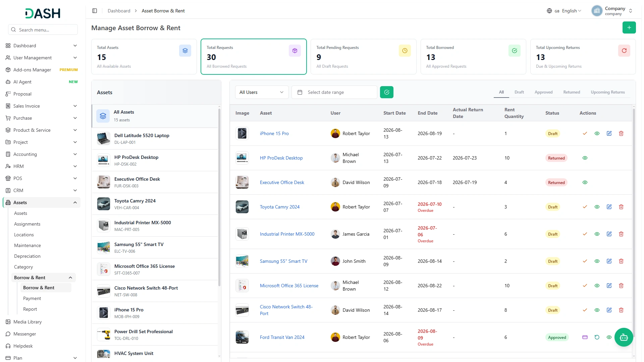This screenshot has width=644, height=362.
Task: Open the AI chatbot floating button
Action: click(x=624, y=337)
